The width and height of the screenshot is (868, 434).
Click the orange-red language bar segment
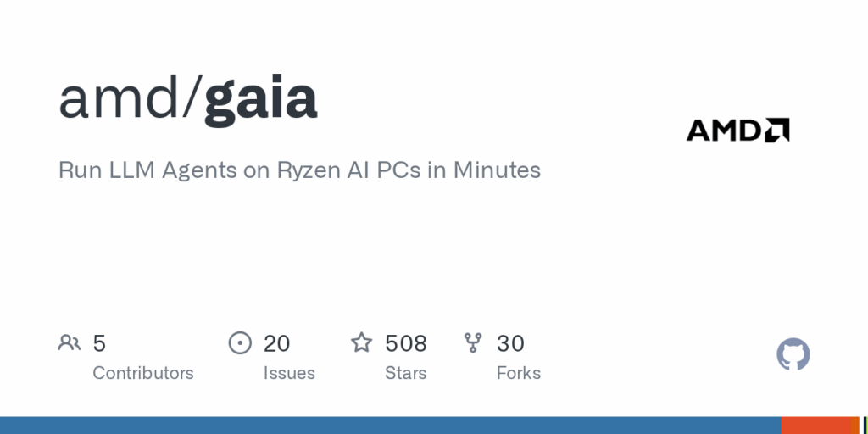point(816,426)
